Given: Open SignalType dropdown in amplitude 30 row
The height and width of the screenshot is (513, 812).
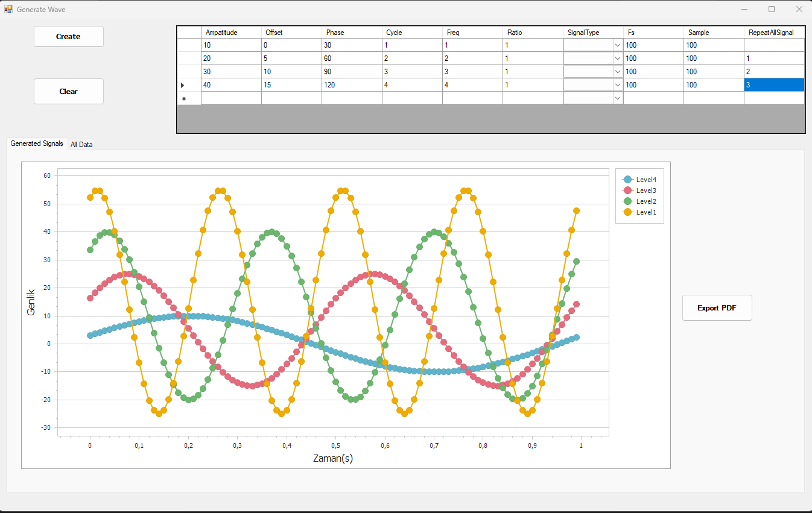Looking at the screenshot, I should click(x=617, y=72).
